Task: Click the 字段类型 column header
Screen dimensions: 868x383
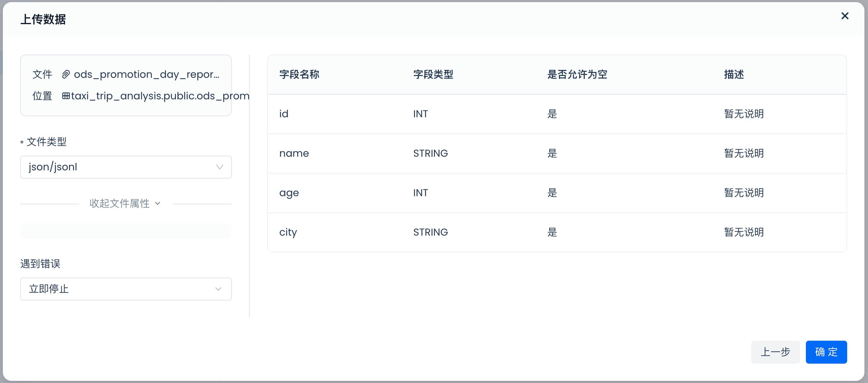Action: click(x=433, y=75)
